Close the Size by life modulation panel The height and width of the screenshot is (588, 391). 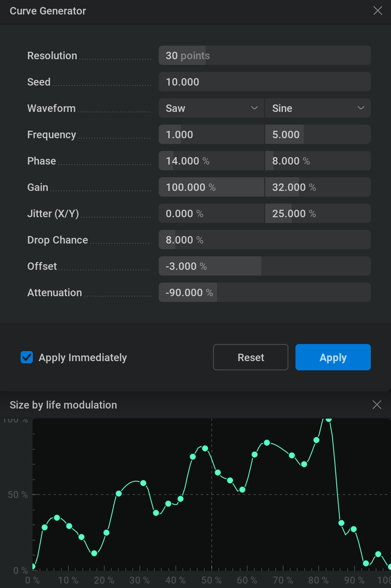tap(377, 405)
